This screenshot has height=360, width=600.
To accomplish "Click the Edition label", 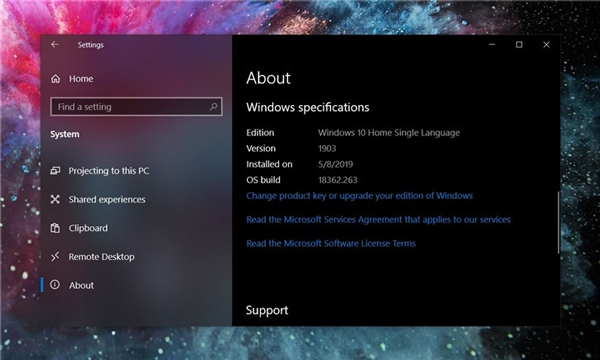I will (260, 133).
